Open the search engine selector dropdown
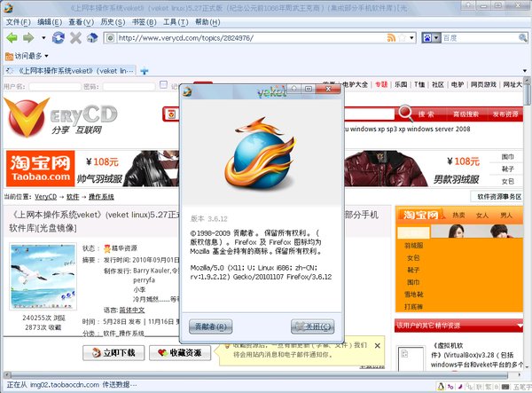 pyautogui.click(x=436, y=37)
